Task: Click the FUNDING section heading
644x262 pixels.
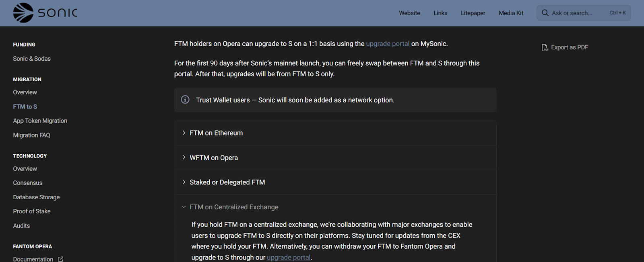Action: [x=24, y=45]
